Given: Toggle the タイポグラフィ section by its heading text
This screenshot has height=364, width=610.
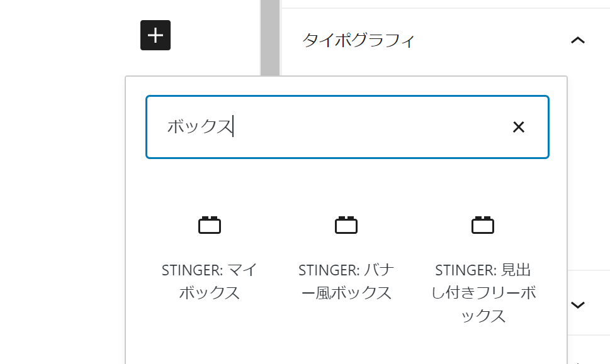Looking at the screenshot, I should [x=358, y=40].
